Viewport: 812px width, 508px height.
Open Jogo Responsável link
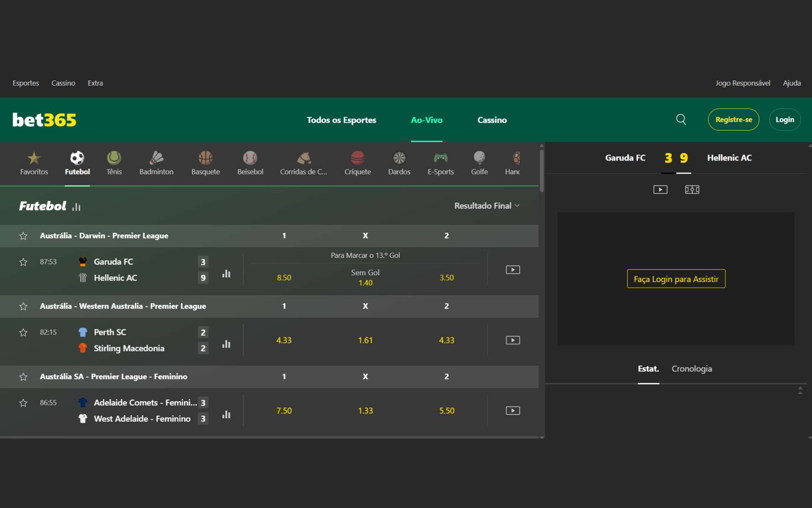pyautogui.click(x=743, y=83)
